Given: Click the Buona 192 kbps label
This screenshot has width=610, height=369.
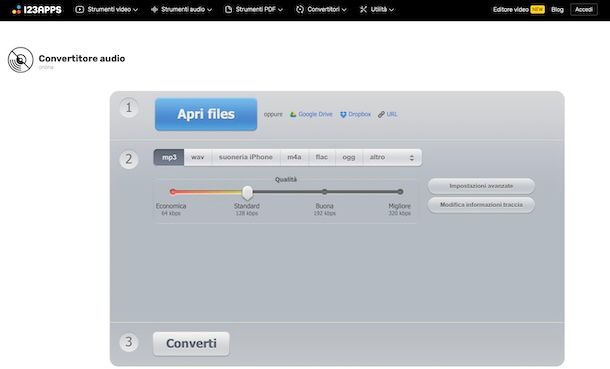Looking at the screenshot, I should click(x=324, y=209).
